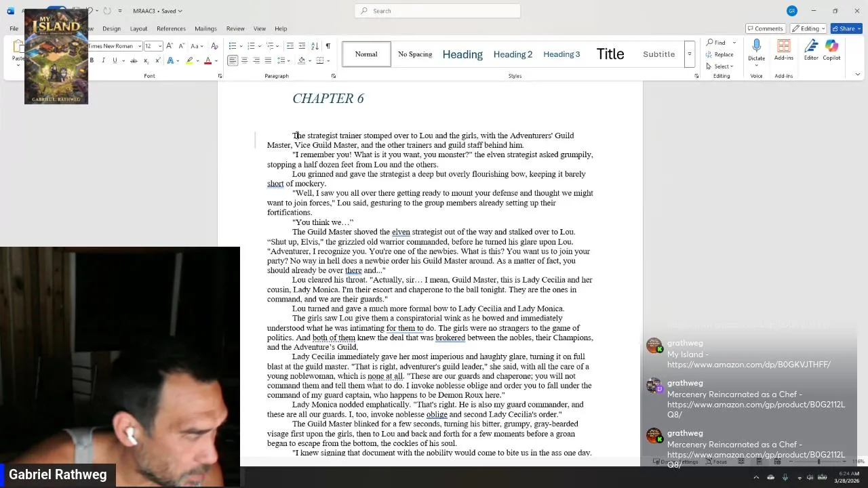Open Styles pane launcher
Viewport: 868px width, 488px height.
(x=696, y=76)
